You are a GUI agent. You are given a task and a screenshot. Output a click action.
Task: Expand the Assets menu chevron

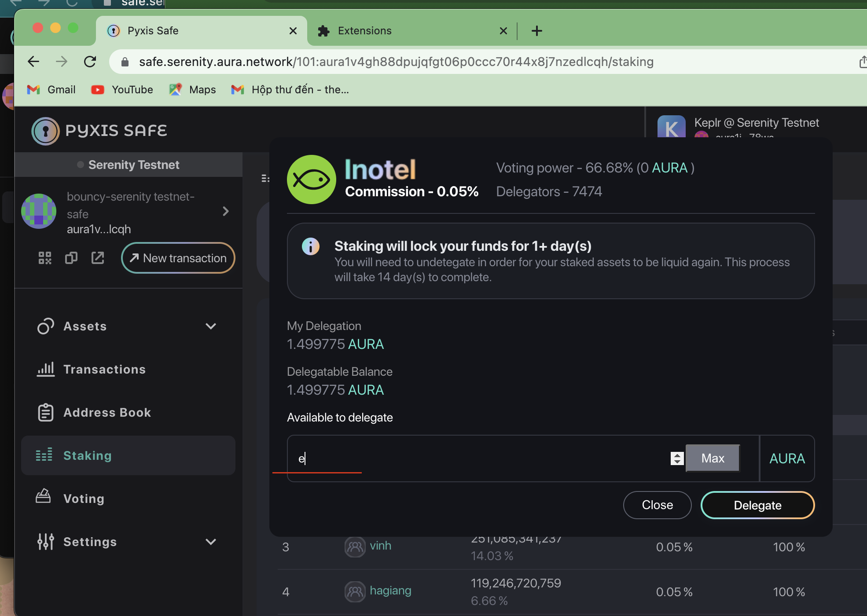[x=211, y=326]
